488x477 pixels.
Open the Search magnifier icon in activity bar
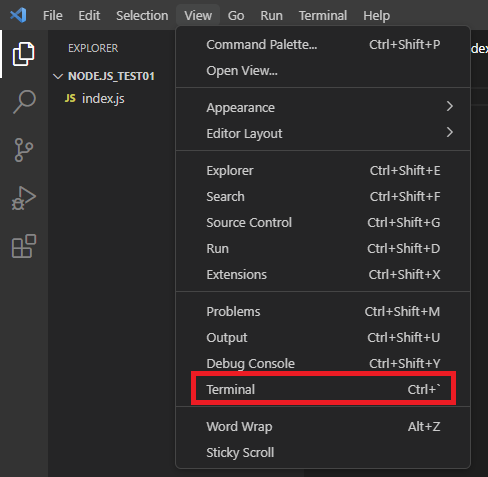pyautogui.click(x=24, y=102)
